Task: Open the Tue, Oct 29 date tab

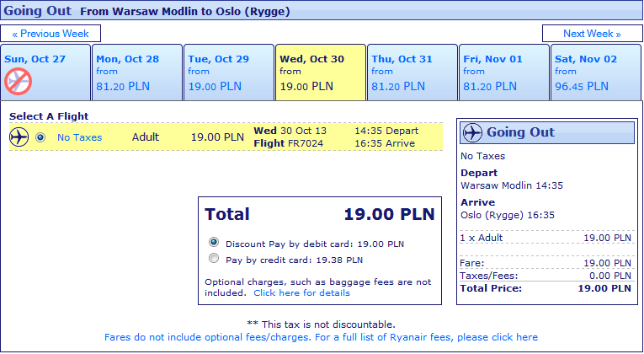Action: [x=229, y=72]
